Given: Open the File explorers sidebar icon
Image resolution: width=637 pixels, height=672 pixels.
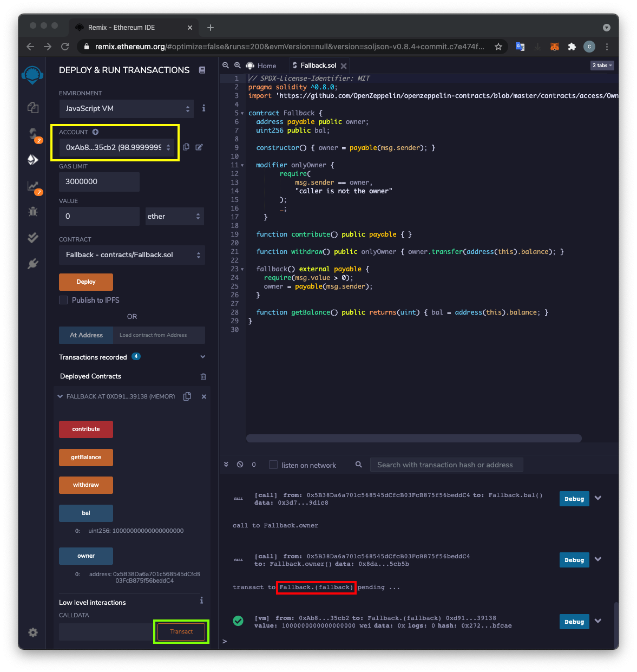Looking at the screenshot, I should coord(32,108).
